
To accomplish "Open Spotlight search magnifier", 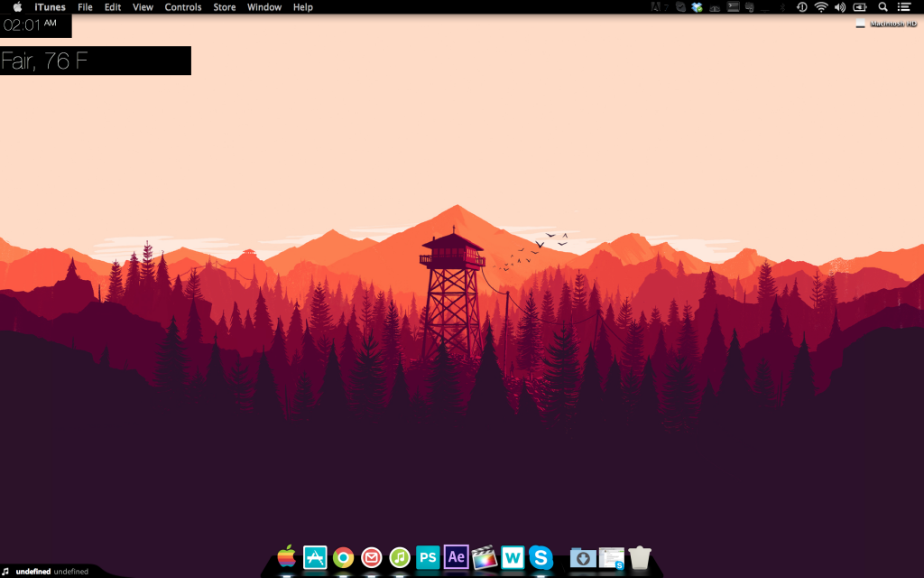I will point(882,7).
